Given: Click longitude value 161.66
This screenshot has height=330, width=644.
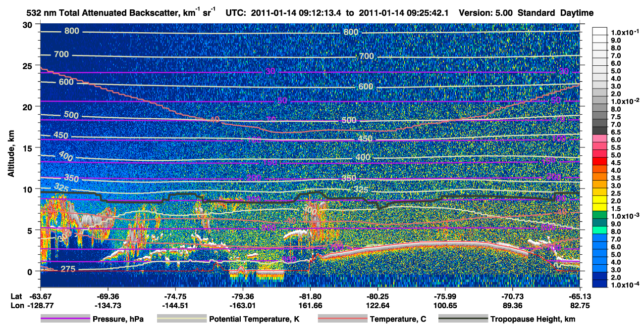Looking at the screenshot, I should [x=310, y=305].
